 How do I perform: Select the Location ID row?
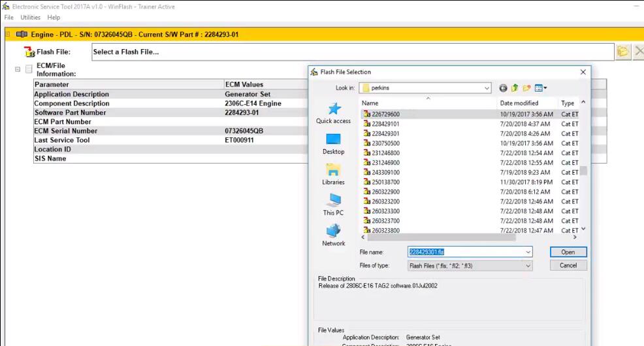tap(170, 149)
